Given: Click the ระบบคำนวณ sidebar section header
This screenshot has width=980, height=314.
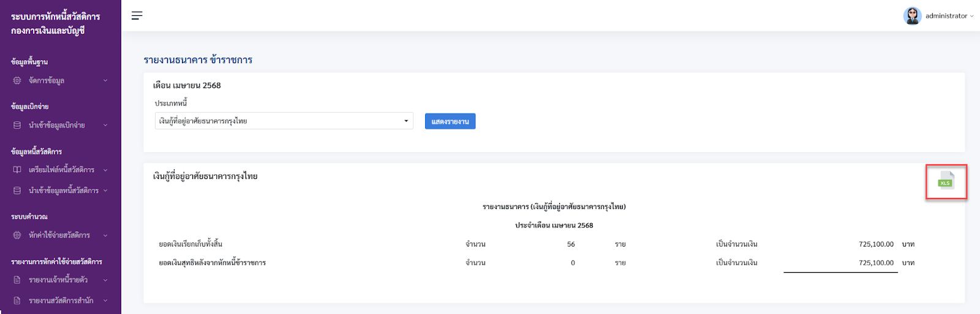Looking at the screenshot, I should pyautogui.click(x=29, y=216).
